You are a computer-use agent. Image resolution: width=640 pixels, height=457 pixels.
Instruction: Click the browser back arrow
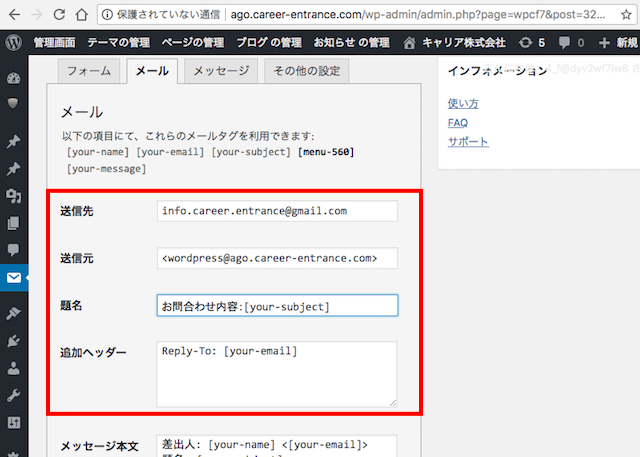click(14, 15)
